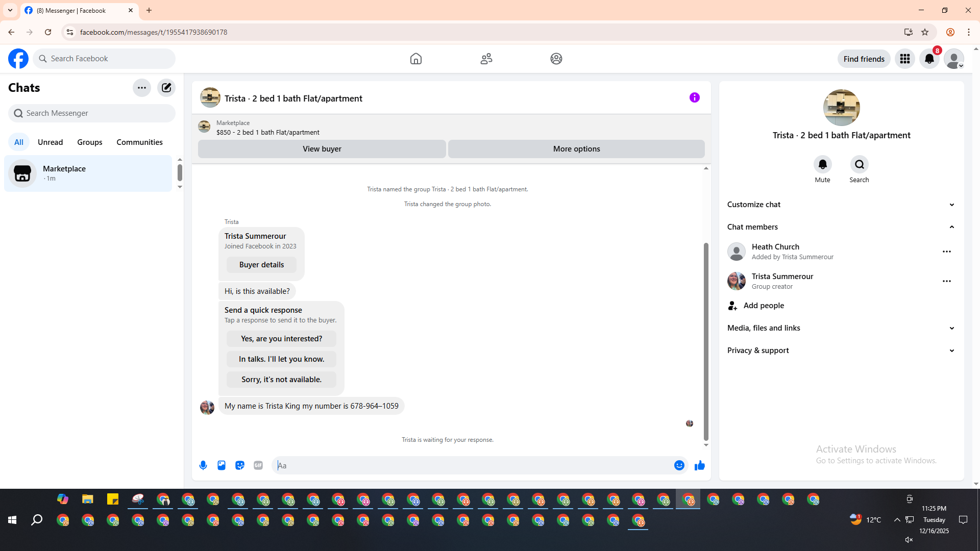Open the browser tab search dropdown
Image resolution: width=980 pixels, height=551 pixels.
[10, 10]
